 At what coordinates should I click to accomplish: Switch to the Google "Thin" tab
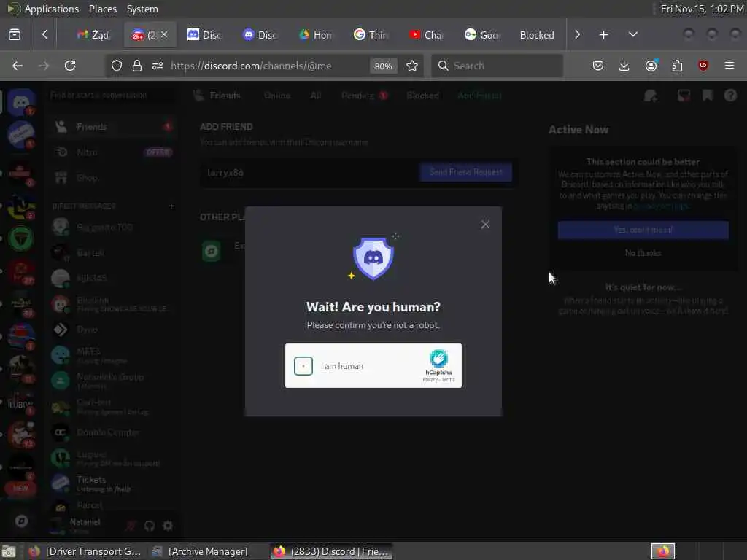(371, 35)
